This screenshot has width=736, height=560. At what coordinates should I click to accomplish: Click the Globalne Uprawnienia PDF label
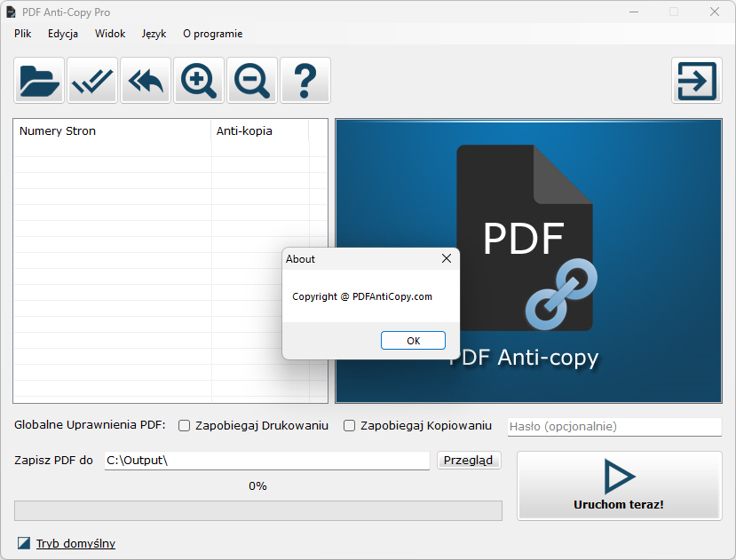[90, 425]
